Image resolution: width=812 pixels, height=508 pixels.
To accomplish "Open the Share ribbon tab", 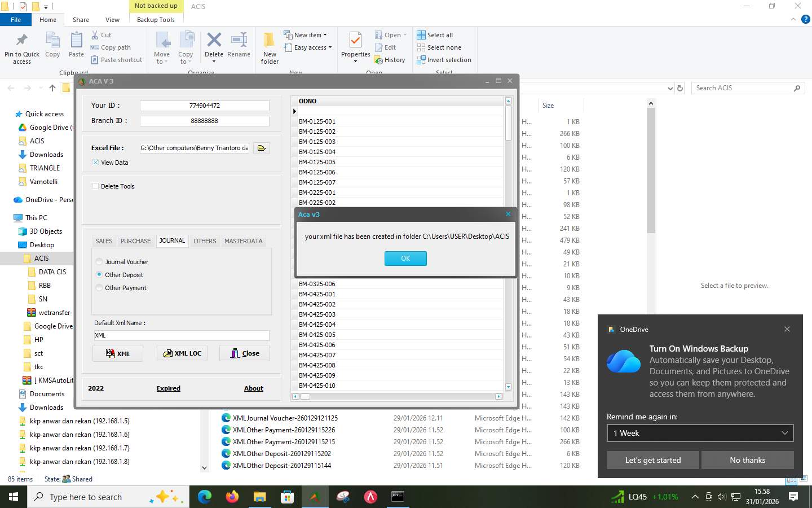I will point(81,19).
